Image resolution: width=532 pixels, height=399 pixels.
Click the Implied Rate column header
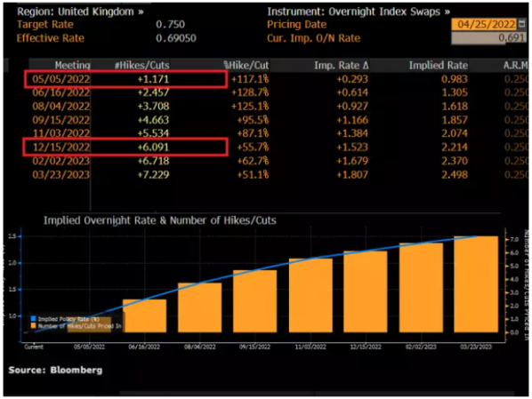(x=438, y=65)
